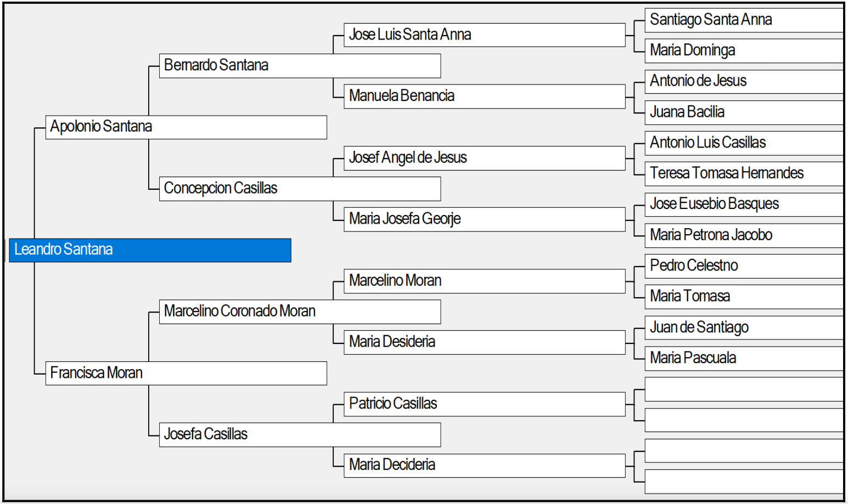Click the empty box under Maria Pascuala

pos(744,389)
